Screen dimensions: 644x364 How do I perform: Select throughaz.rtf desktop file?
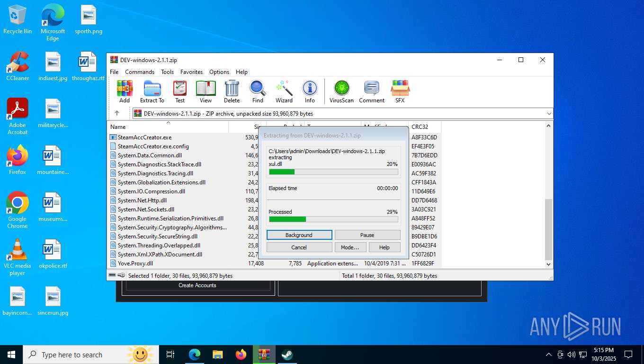[88, 66]
